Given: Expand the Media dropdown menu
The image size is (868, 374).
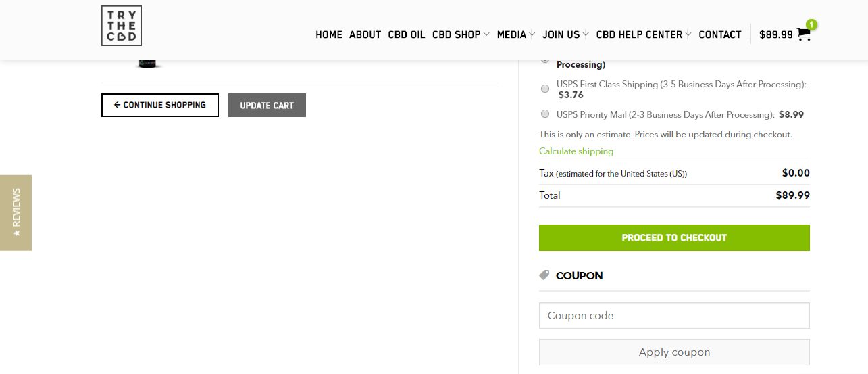Looking at the screenshot, I should tap(516, 34).
